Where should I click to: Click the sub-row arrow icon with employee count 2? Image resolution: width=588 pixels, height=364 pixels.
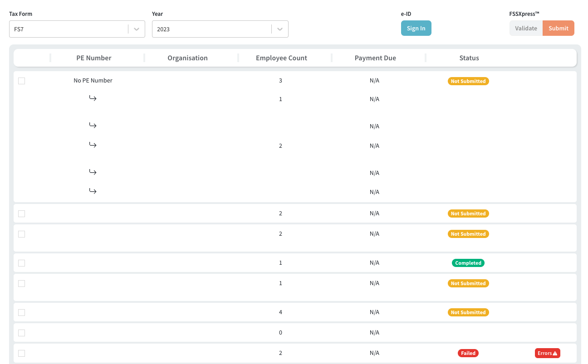93,145
